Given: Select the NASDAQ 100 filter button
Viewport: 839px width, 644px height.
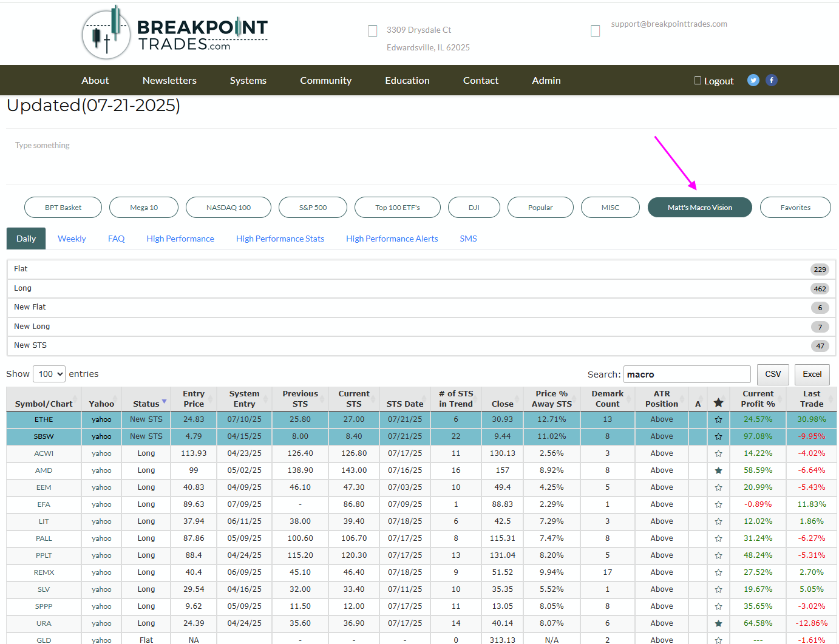Looking at the screenshot, I should pyautogui.click(x=228, y=207).
